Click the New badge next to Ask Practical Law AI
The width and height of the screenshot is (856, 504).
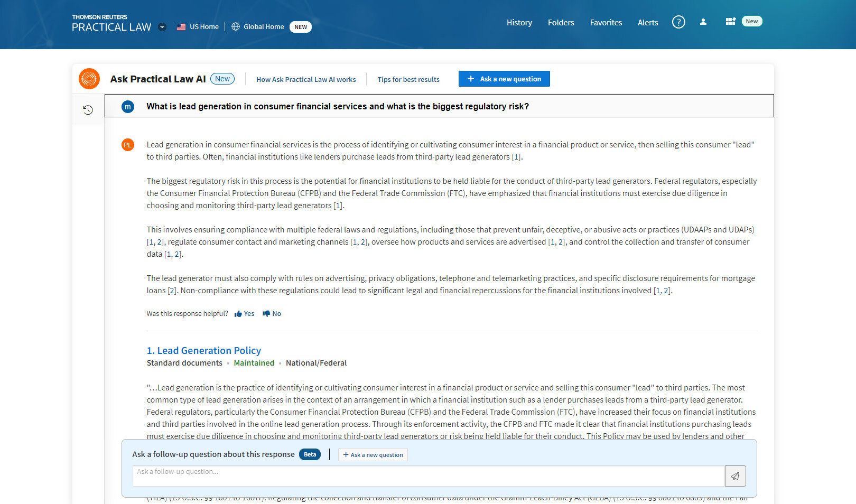coord(222,79)
